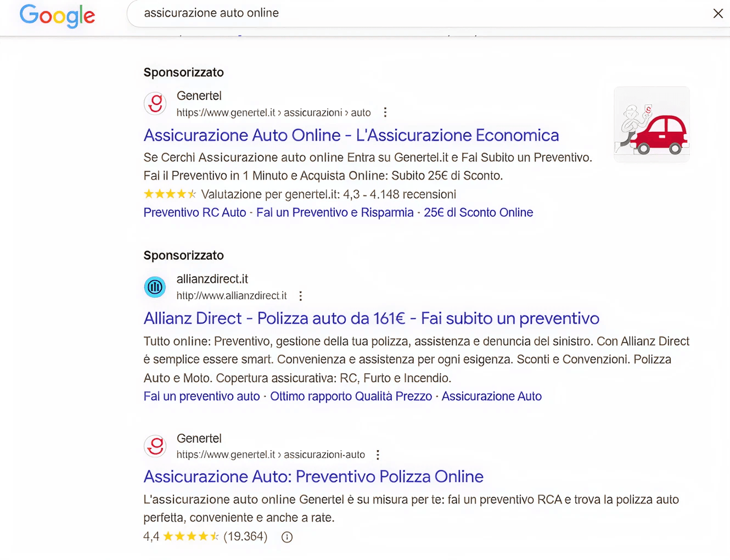Open the '25€ di Sconto Online' sitelink

coord(478,212)
